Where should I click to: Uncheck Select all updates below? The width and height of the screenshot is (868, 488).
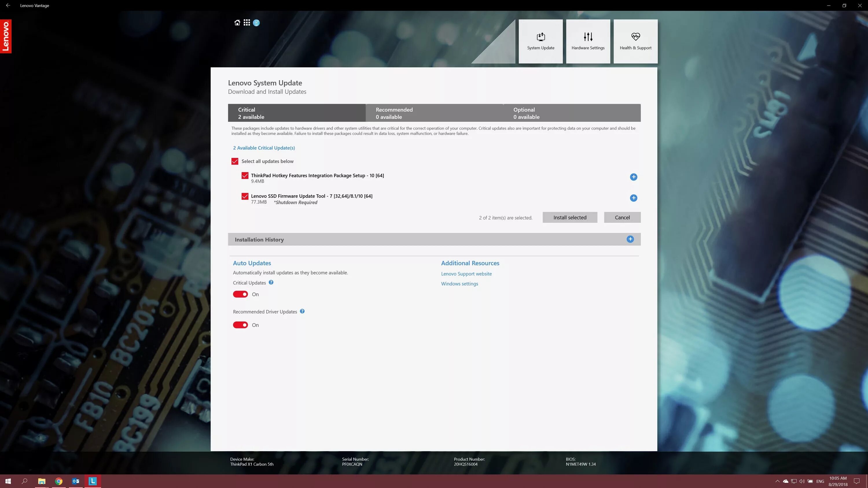[235, 161]
